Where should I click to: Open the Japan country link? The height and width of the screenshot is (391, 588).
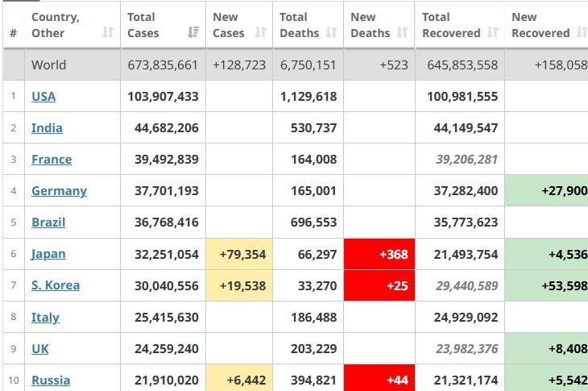(x=48, y=254)
